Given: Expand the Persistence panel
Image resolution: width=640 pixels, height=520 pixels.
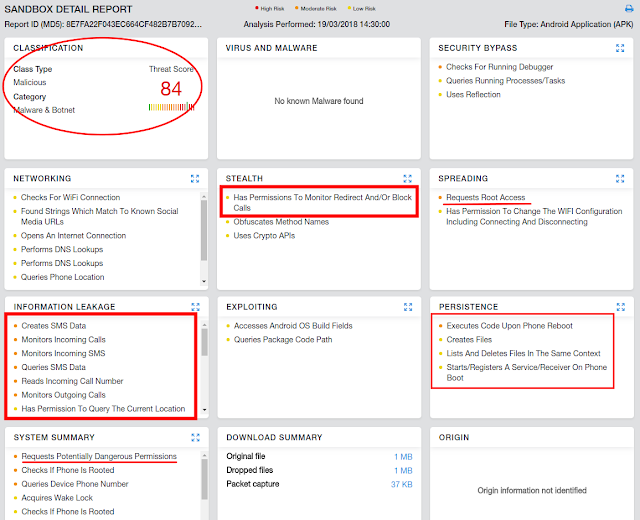Looking at the screenshot, I should point(622,307).
